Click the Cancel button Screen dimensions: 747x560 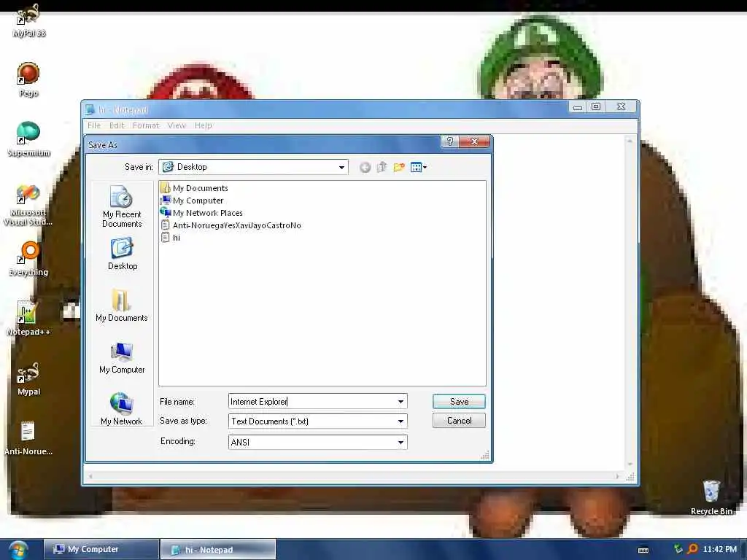click(x=459, y=421)
